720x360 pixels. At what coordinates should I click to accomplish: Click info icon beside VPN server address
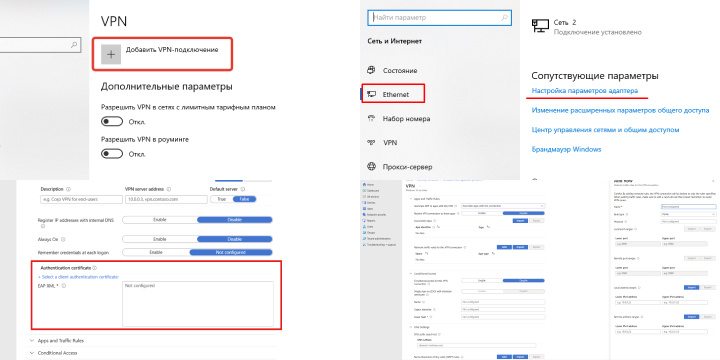(169, 189)
